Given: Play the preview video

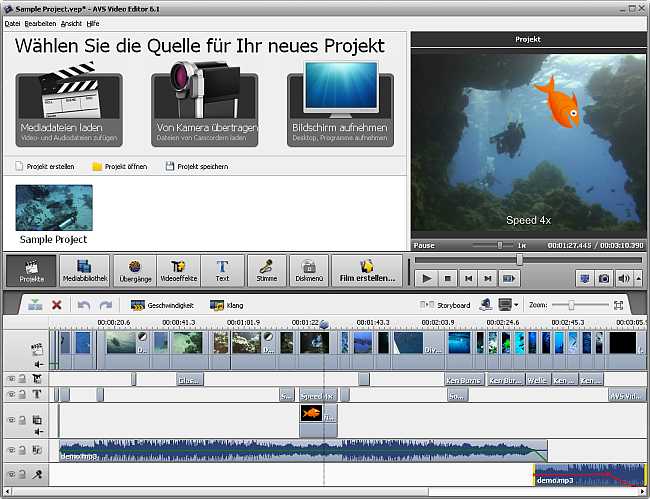Looking at the screenshot, I should pyautogui.click(x=427, y=279).
